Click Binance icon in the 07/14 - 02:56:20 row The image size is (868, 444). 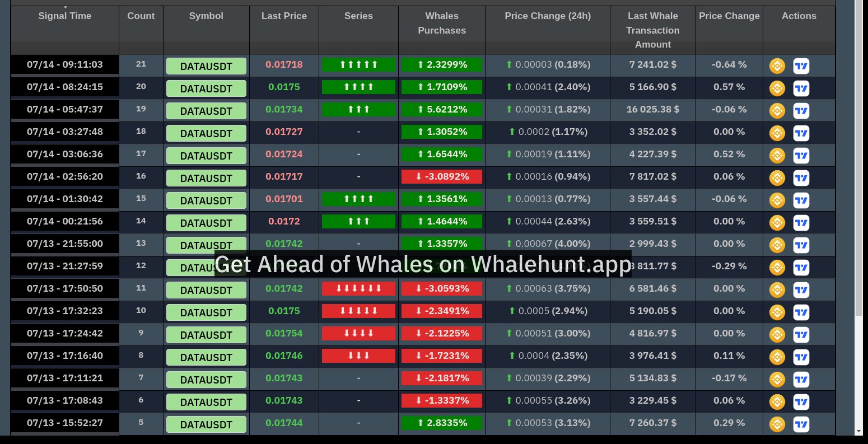tap(777, 178)
